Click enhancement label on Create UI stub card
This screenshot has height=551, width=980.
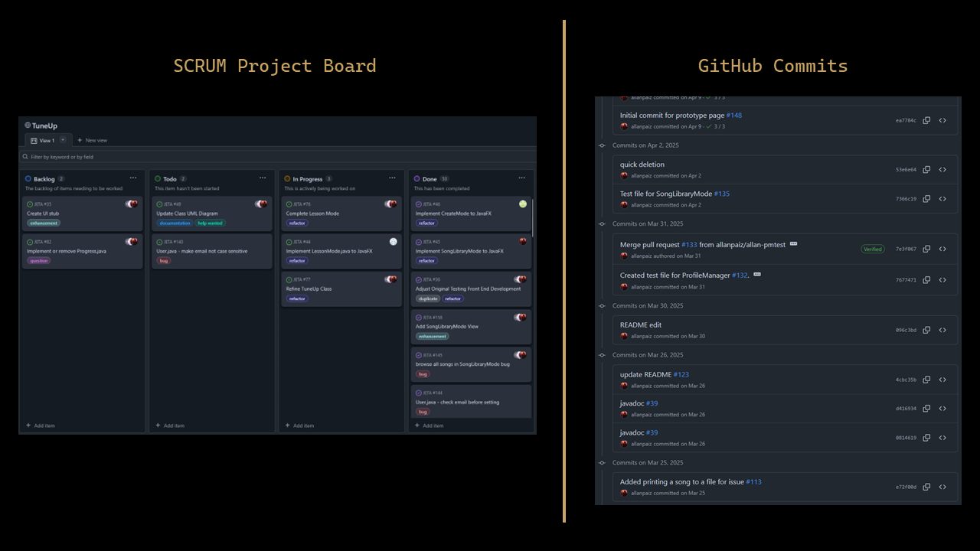pyautogui.click(x=44, y=223)
